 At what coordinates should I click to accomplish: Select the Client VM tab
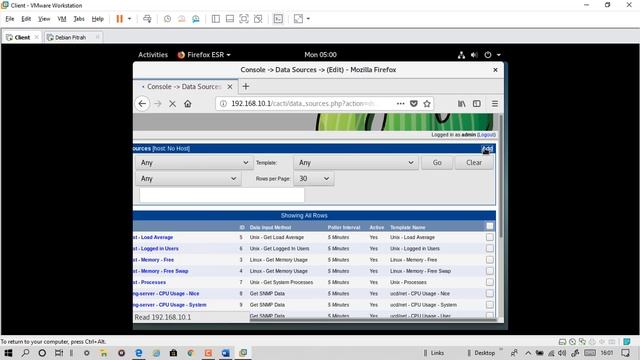22,37
